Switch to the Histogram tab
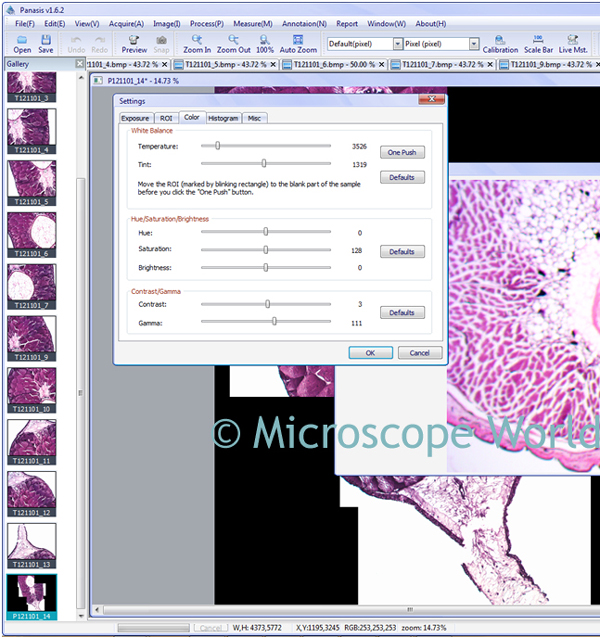This screenshot has width=600, height=637. pos(223,118)
